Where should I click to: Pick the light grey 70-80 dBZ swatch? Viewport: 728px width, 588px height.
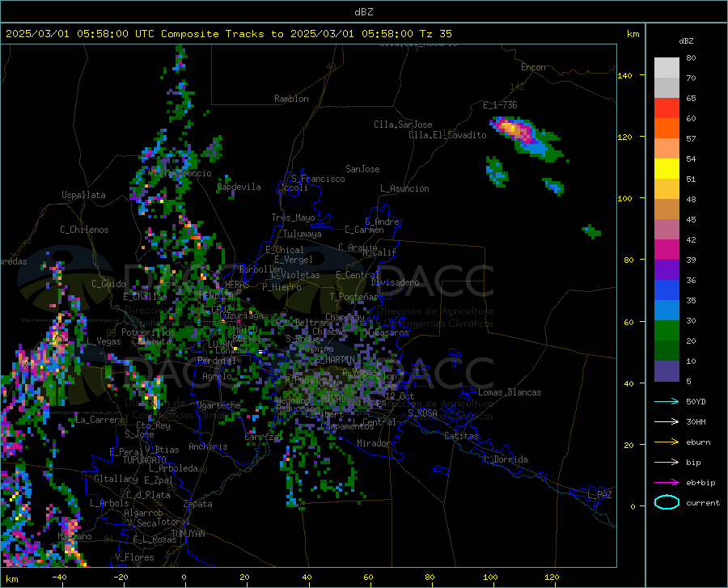[x=667, y=68]
